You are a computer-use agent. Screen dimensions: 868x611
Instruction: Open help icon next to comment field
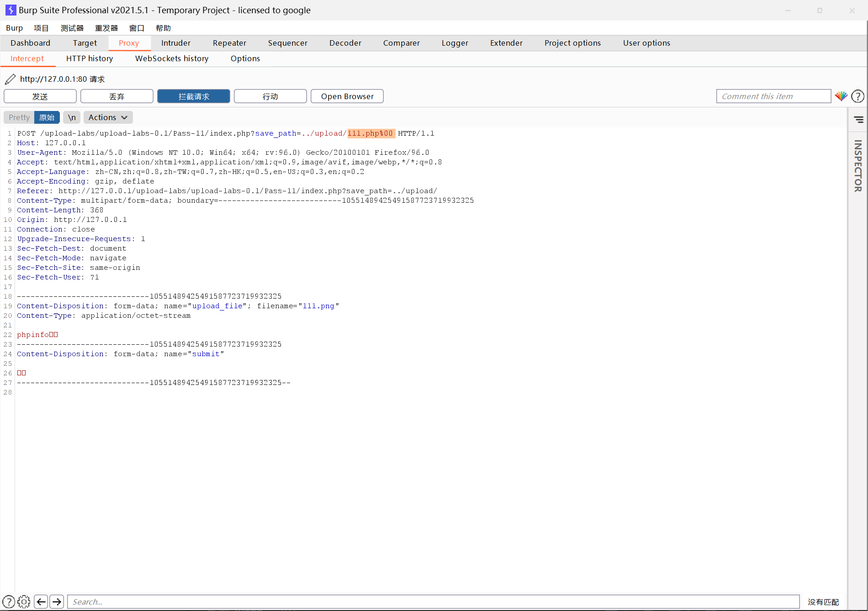[857, 96]
